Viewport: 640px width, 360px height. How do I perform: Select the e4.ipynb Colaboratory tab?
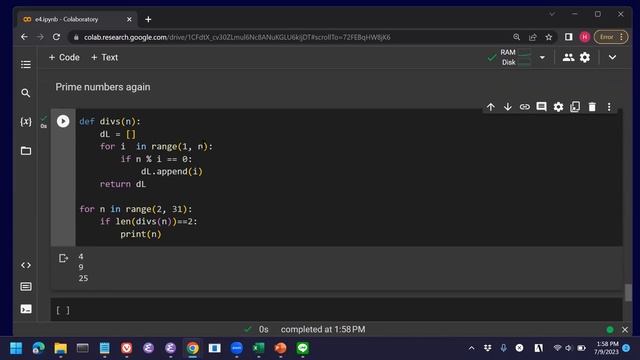pyautogui.click(x=76, y=19)
